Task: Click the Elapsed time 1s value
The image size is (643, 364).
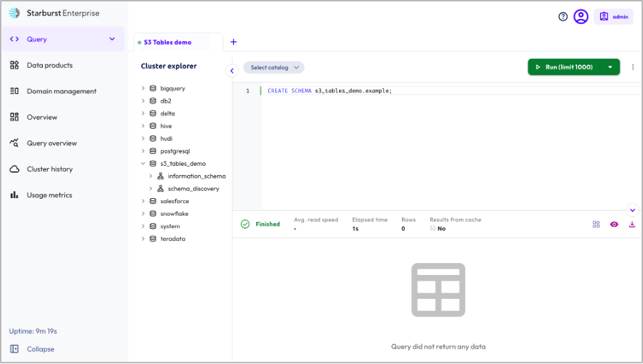Action: pyautogui.click(x=355, y=229)
